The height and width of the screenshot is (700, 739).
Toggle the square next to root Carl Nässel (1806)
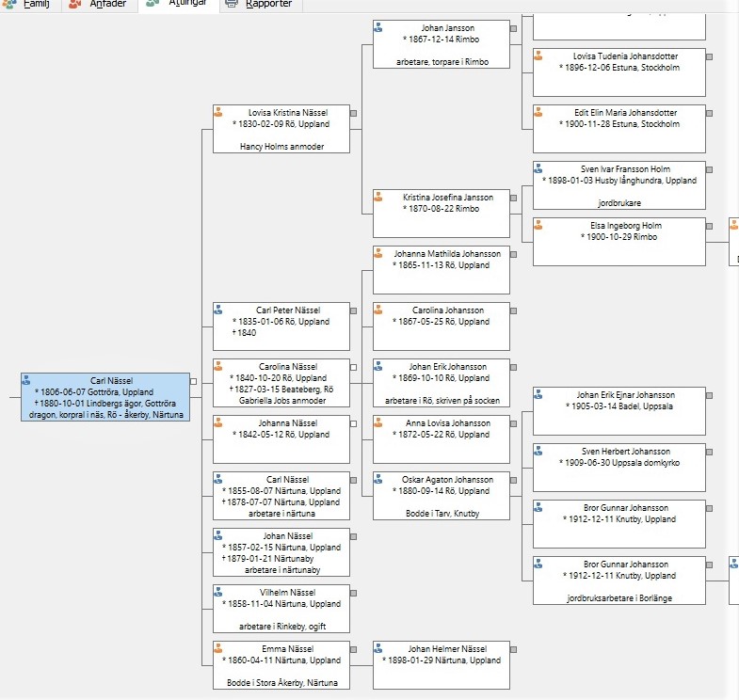tap(193, 381)
